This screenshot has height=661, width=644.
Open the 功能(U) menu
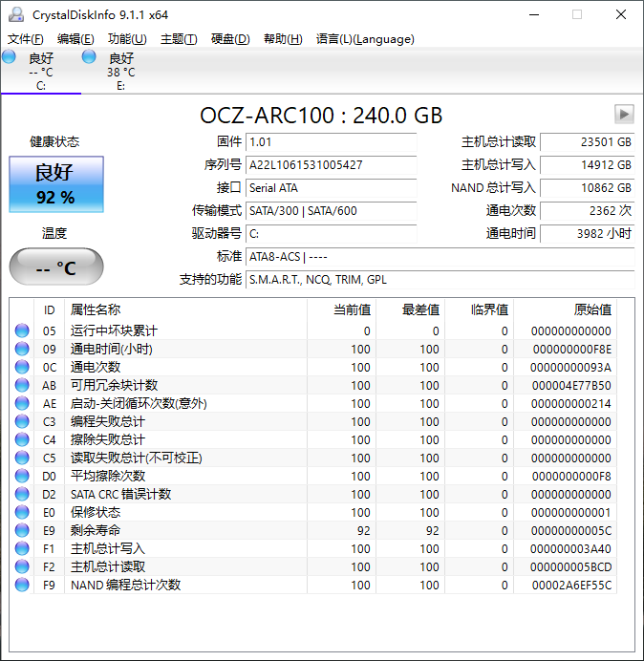(127, 39)
